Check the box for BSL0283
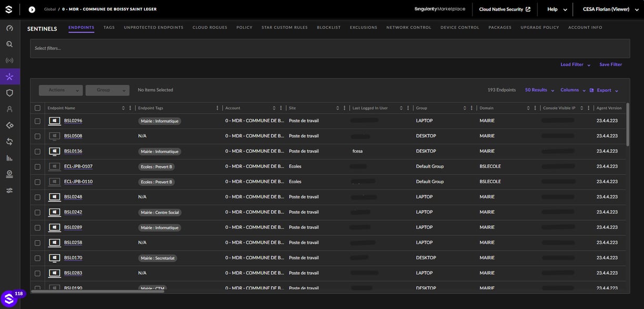 click(x=37, y=273)
